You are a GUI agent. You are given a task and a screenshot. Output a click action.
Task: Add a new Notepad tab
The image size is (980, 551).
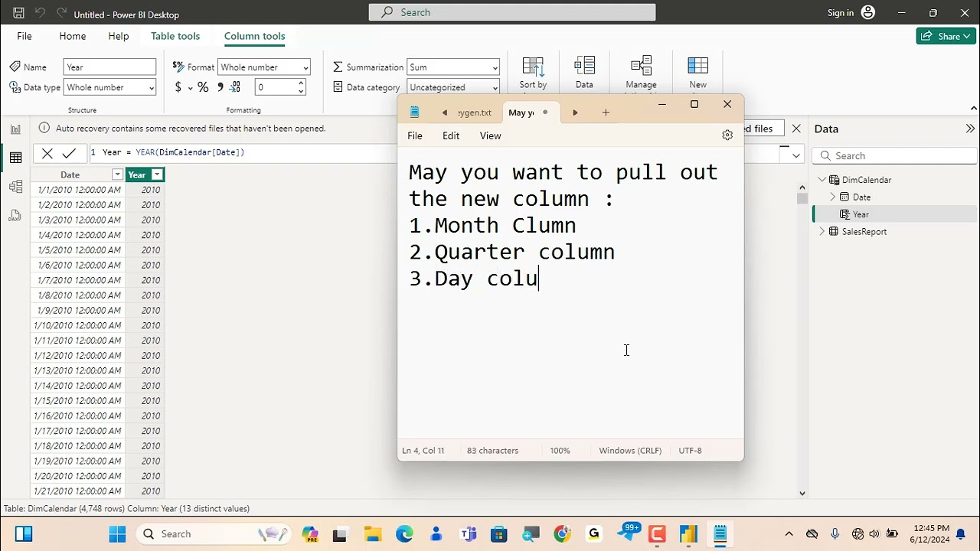606,112
